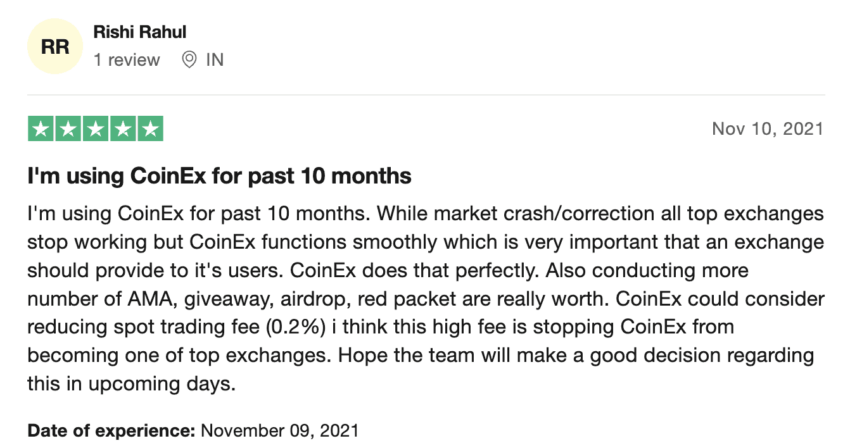Open the review title about 10 months
The image size is (850, 448).
(219, 177)
